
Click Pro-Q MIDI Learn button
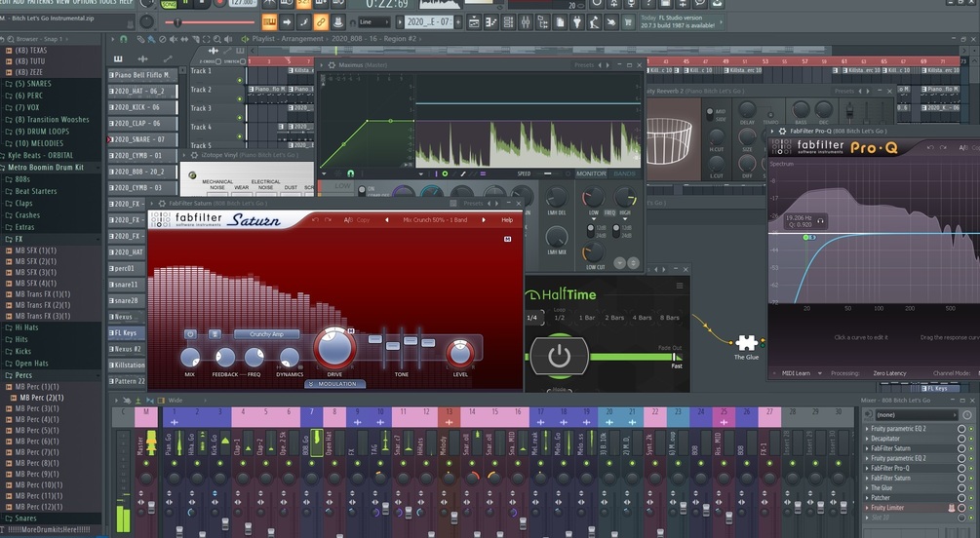point(796,373)
